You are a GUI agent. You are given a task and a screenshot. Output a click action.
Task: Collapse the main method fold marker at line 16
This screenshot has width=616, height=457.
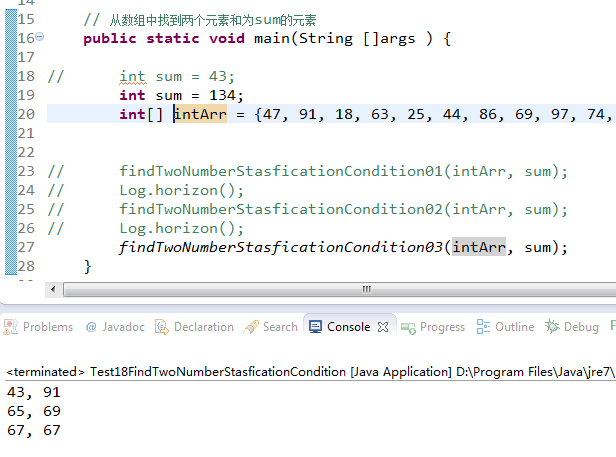[39, 37]
